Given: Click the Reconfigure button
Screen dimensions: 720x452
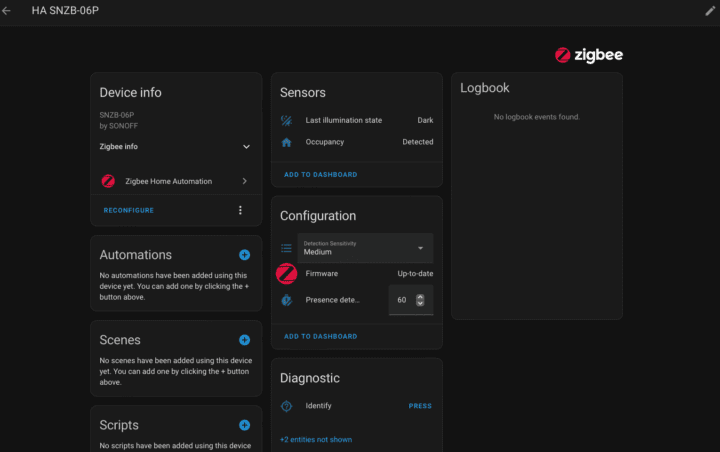Looking at the screenshot, I should point(128,210).
